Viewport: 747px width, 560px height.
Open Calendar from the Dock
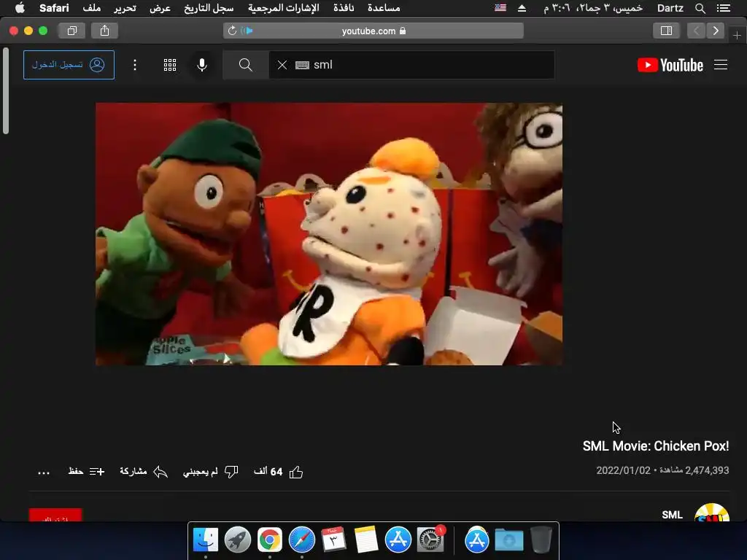(x=333, y=540)
